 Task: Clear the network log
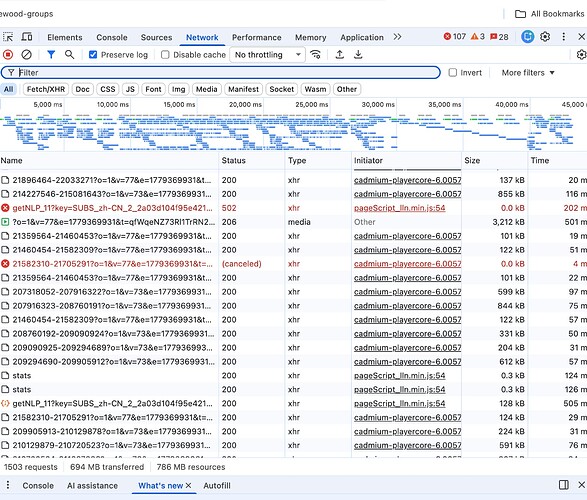pos(26,55)
